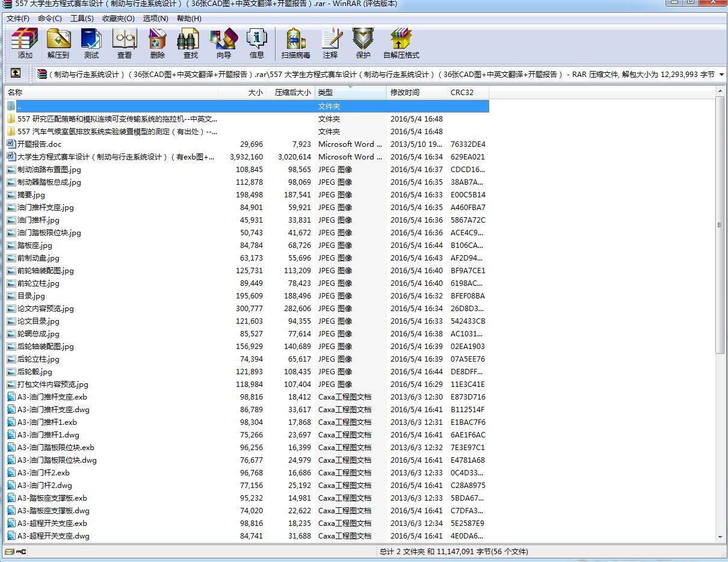Viewport: 728px width, 562px height.
Task: Click the 删除 (Delete) toolbar icon
Action: click(x=158, y=39)
